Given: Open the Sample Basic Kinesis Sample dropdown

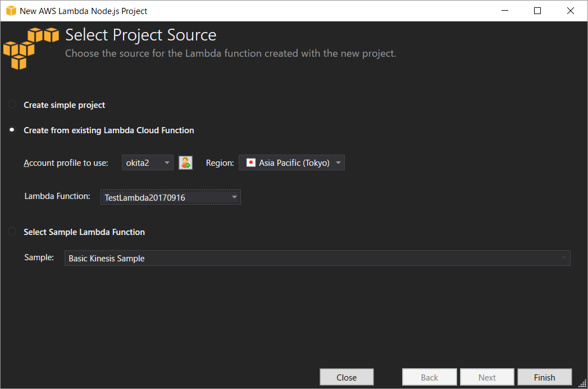Looking at the screenshot, I should click(x=317, y=259).
